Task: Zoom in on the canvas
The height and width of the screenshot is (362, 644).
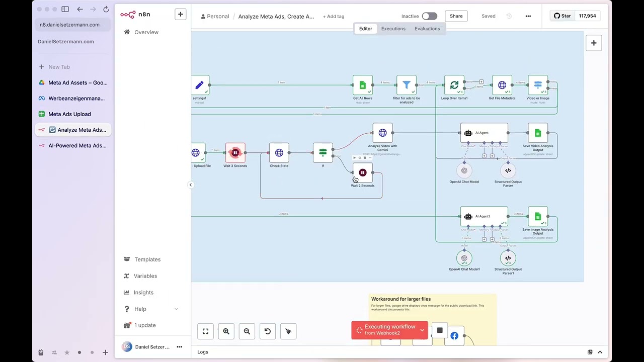Action: click(226, 331)
